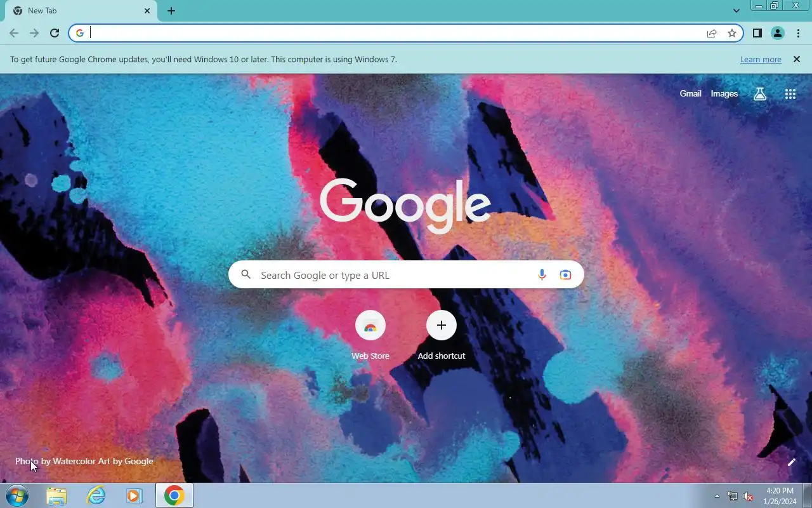
Task: Click the network status tray icon
Action: [x=733, y=496]
